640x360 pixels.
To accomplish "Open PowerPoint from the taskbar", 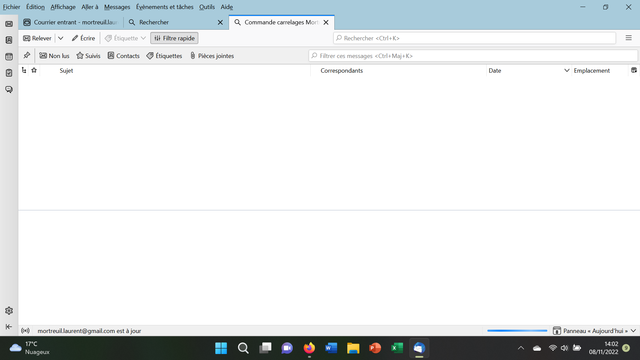I will (x=375, y=348).
